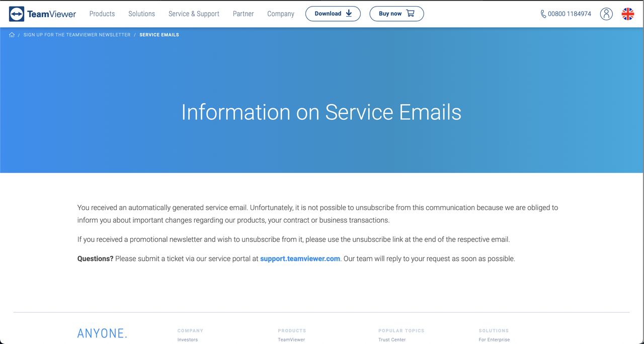The image size is (644, 344).
Task: Click the POPULAR TOPICS footer heading
Action: click(x=401, y=331)
